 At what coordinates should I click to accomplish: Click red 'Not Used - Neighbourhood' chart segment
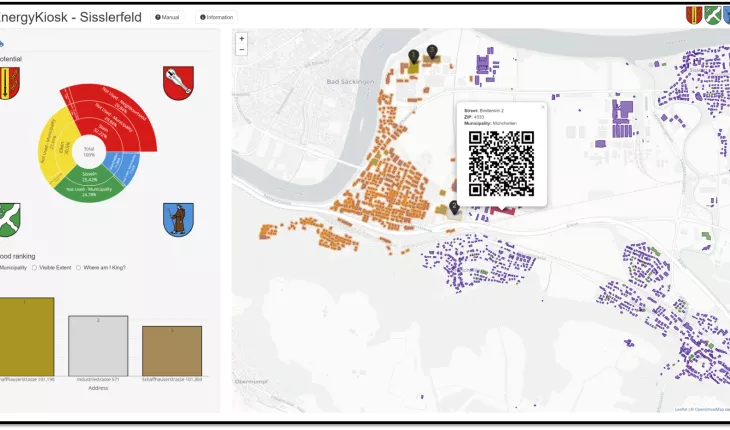point(125,103)
